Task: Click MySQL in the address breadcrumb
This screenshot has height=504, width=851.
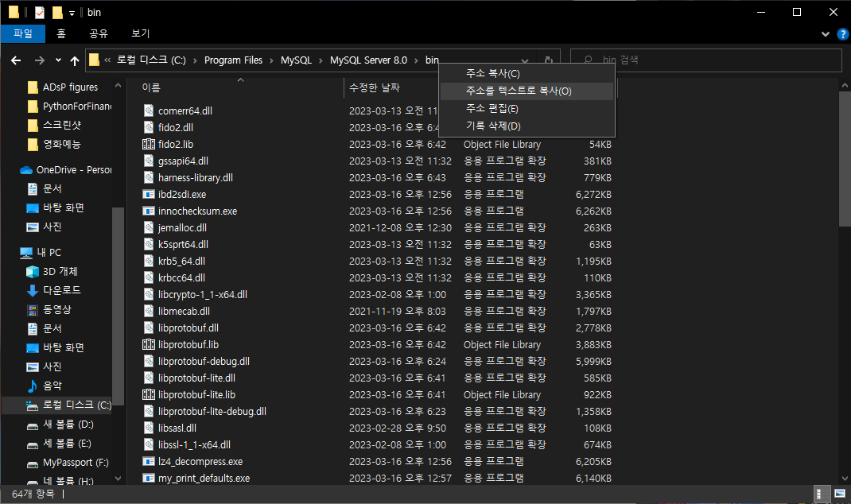Action: [296, 60]
